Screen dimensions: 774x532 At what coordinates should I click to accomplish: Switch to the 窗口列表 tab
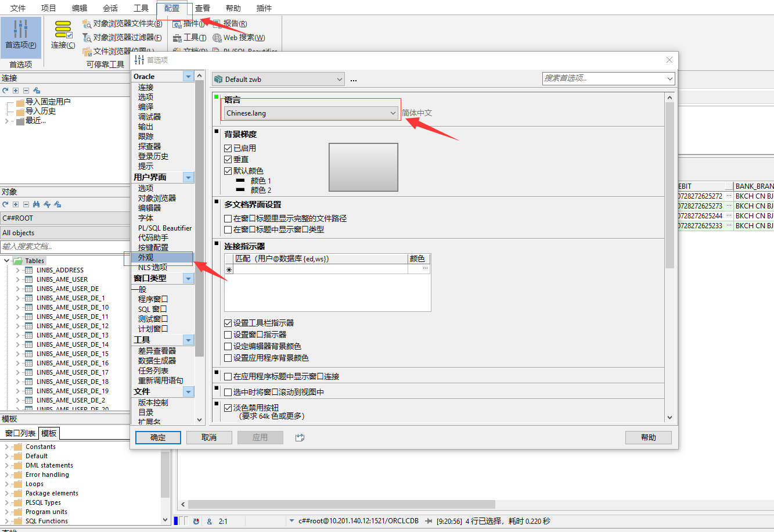pyautogui.click(x=20, y=433)
